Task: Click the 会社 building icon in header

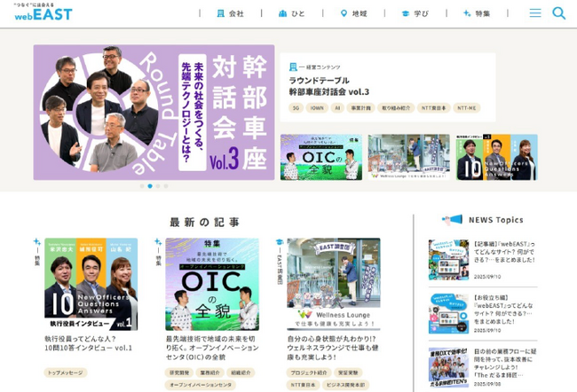Action: 221,13
